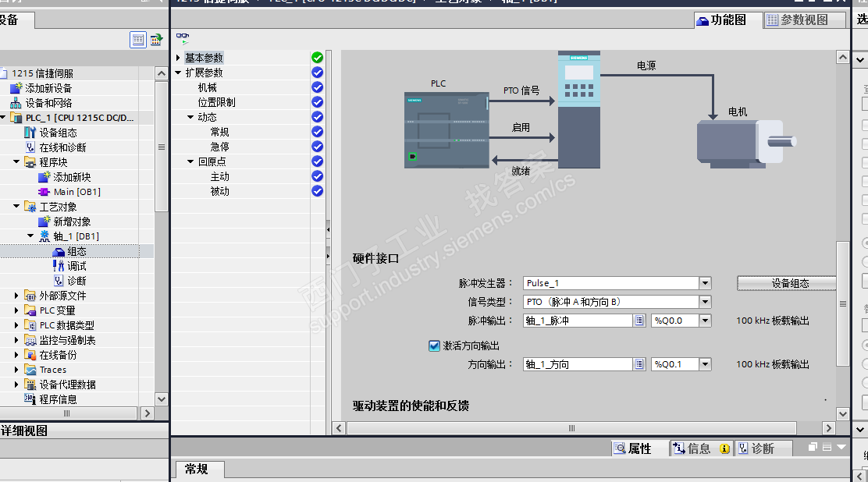Open tag selector button next to 轴_1_脉冲

click(639, 321)
